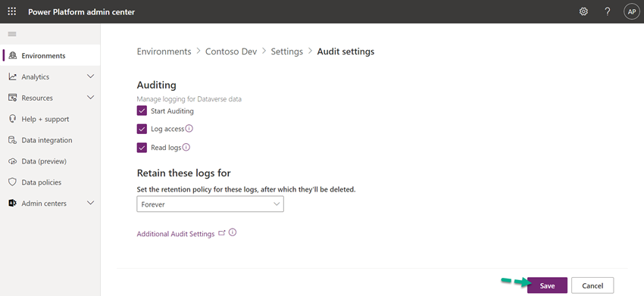Open the settings gear in header

[x=583, y=11]
